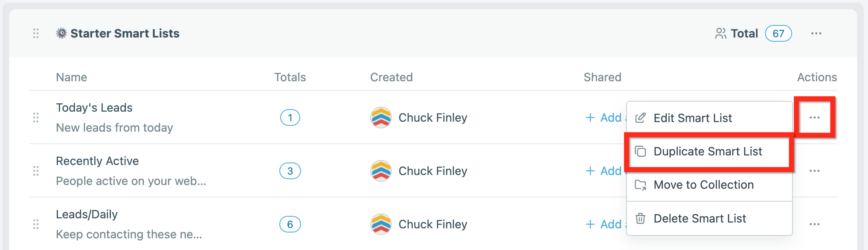Click the Starter Smart Lists collection drag handle

(36, 33)
